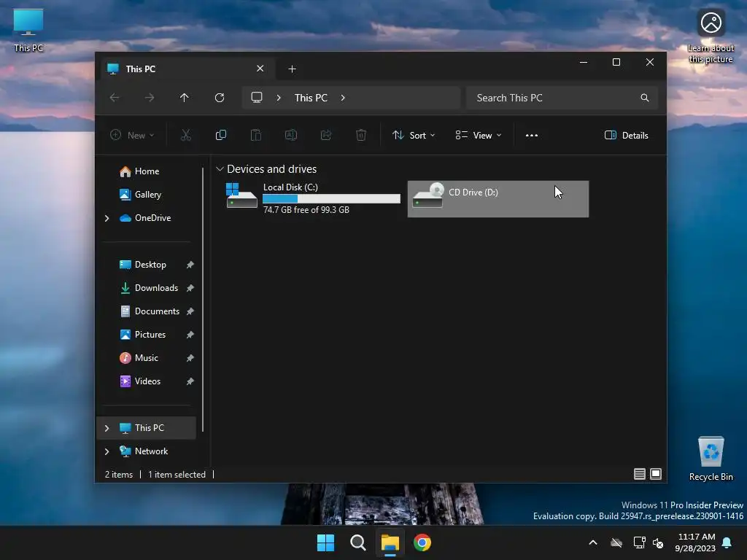
Task: Unpin Music using its pin icon
Action: [x=190, y=358]
